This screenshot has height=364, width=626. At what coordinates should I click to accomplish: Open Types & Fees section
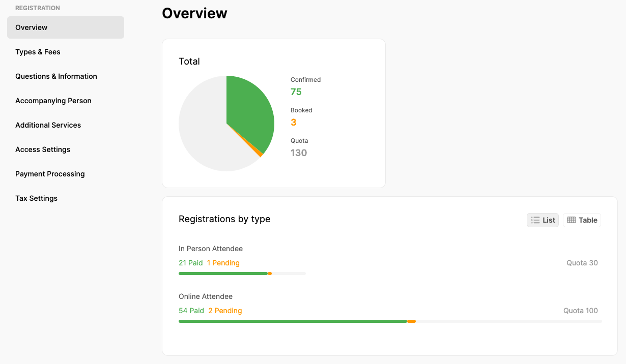coord(38,52)
